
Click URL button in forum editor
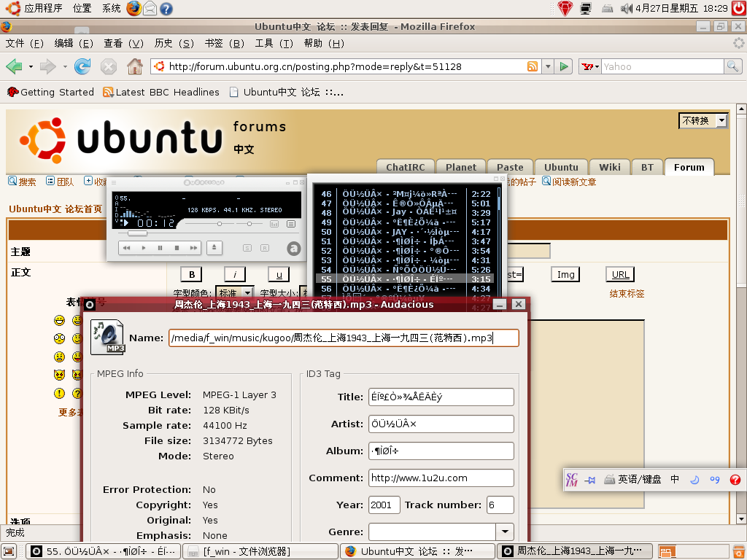tap(620, 274)
